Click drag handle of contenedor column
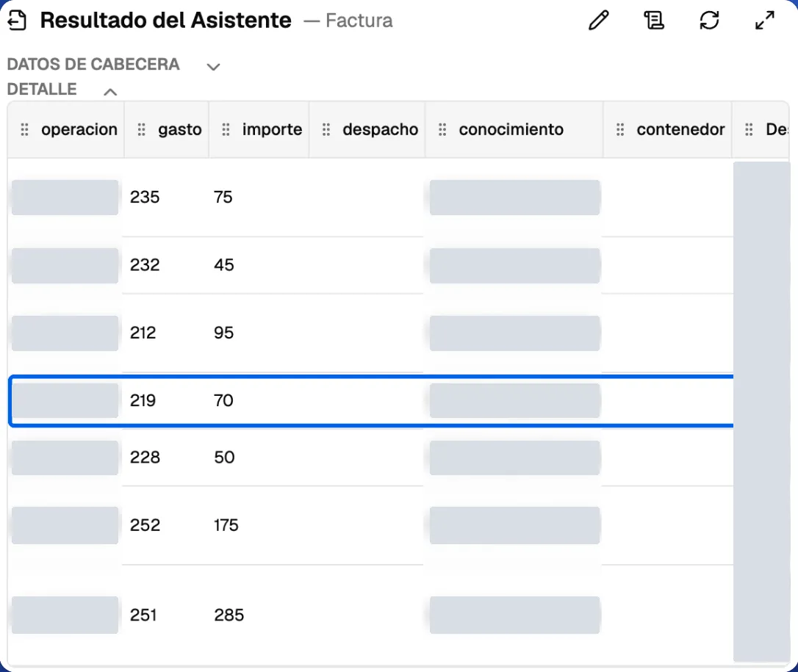This screenshot has width=798, height=672. click(620, 130)
